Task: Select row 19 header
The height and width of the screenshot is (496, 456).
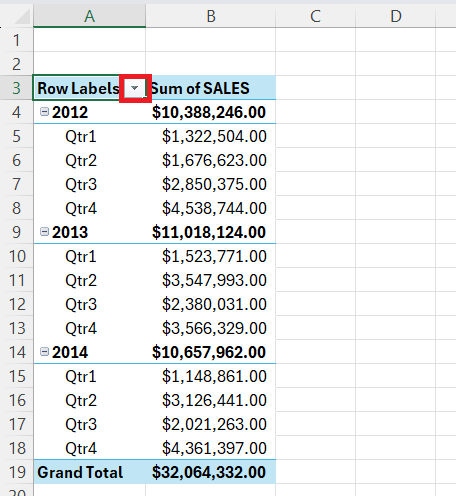Action: click(x=16, y=472)
